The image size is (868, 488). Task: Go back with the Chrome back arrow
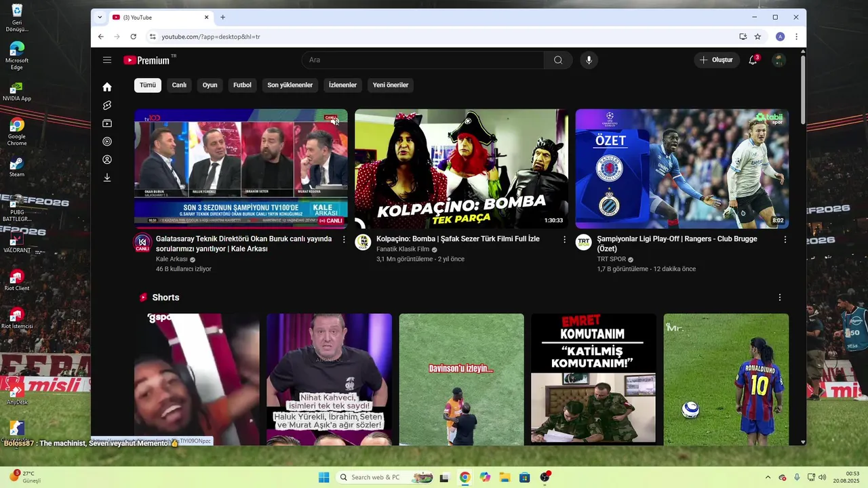tap(101, 37)
